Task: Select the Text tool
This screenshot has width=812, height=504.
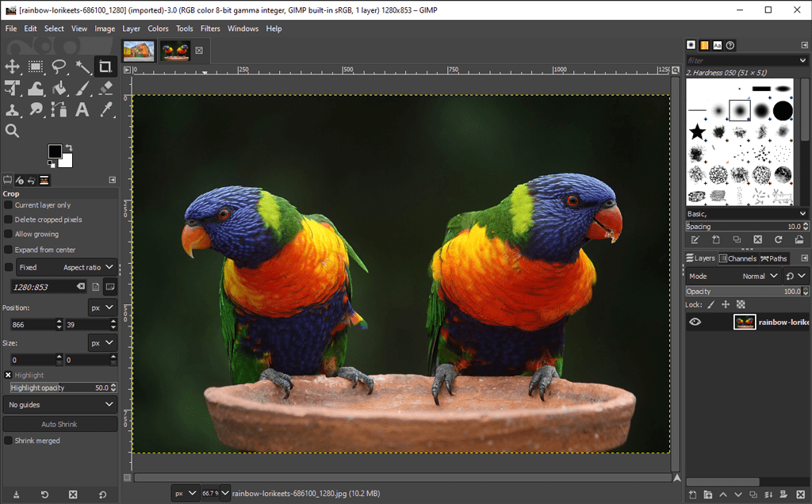Action: (x=82, y=109)
